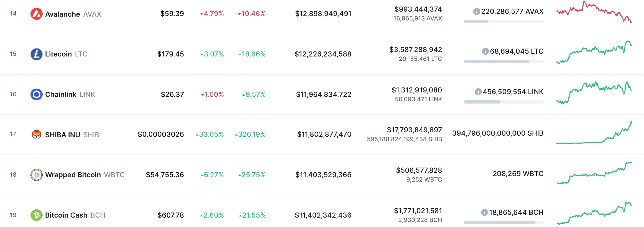Click info icon beside AVAX circulating supply
644x227 pixels.
(x=476, y=12)
